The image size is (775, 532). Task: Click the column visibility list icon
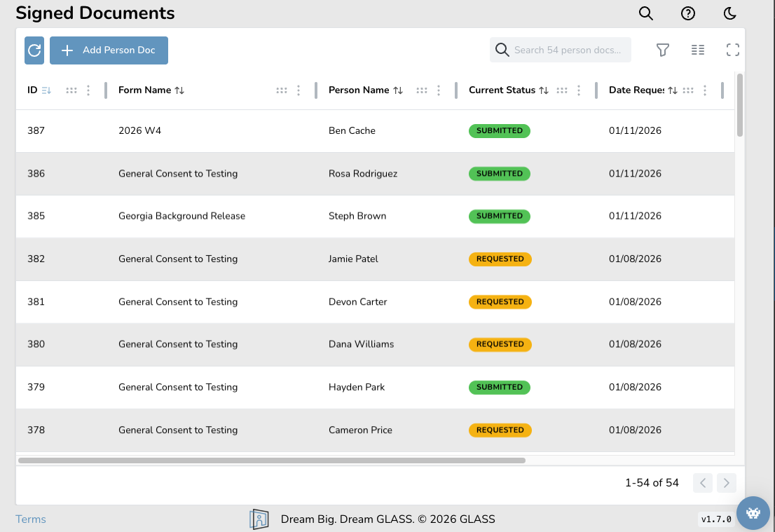point(698,50)
